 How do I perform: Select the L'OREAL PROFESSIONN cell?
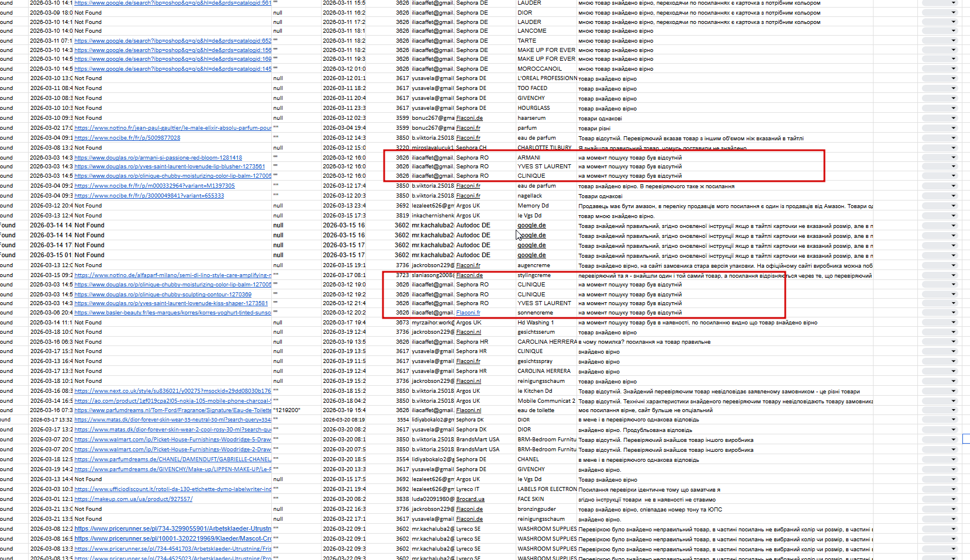pos(547,78)
